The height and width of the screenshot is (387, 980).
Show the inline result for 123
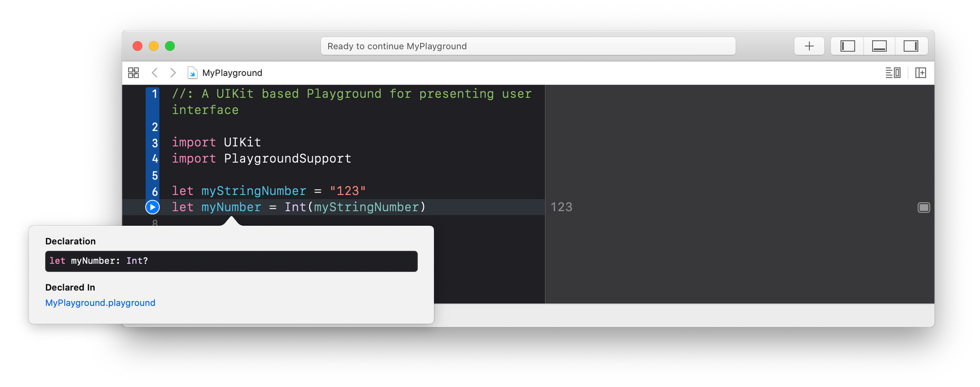[x=923, y=207]
